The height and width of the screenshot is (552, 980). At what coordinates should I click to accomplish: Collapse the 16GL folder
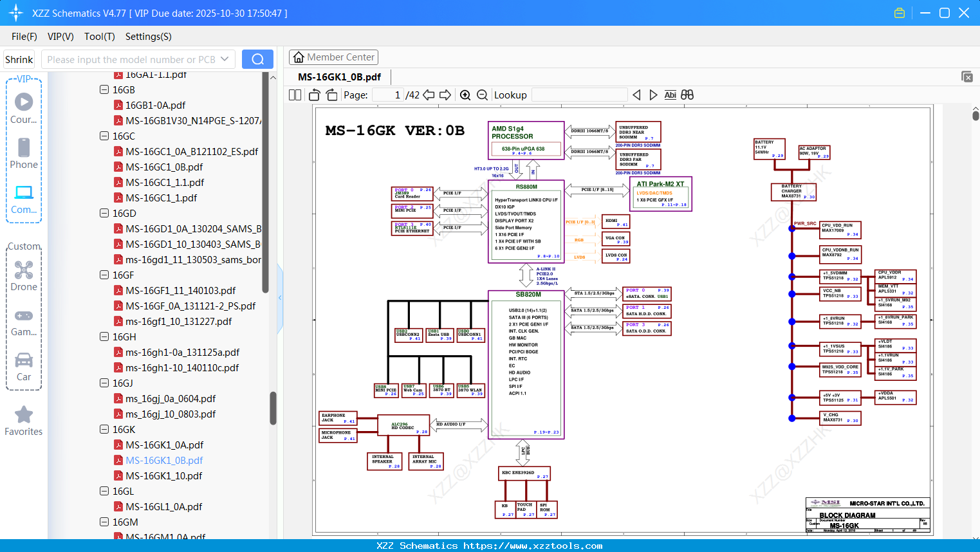(104, 492)
